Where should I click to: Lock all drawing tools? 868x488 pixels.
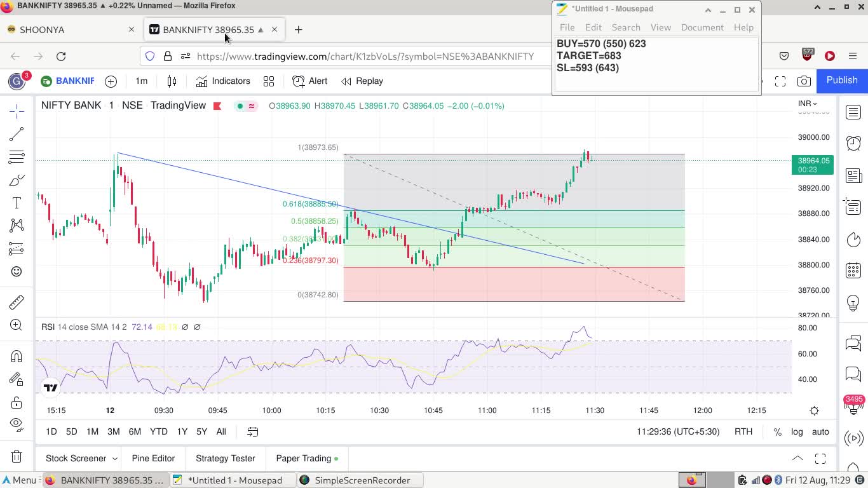click(x=17, y=402)
